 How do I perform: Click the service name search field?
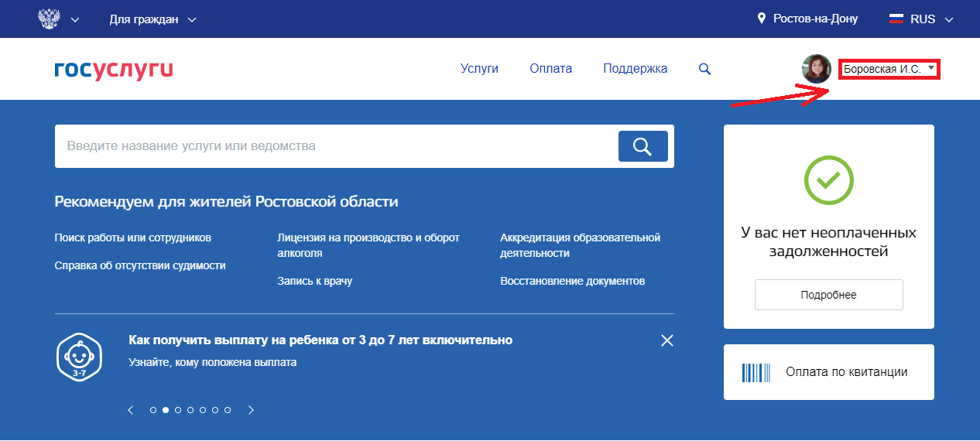(x=333, y=146)
